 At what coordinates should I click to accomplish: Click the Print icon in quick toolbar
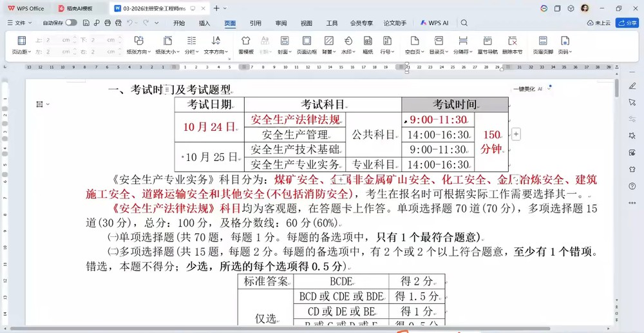pyautogui.click(x=108, y=23)
